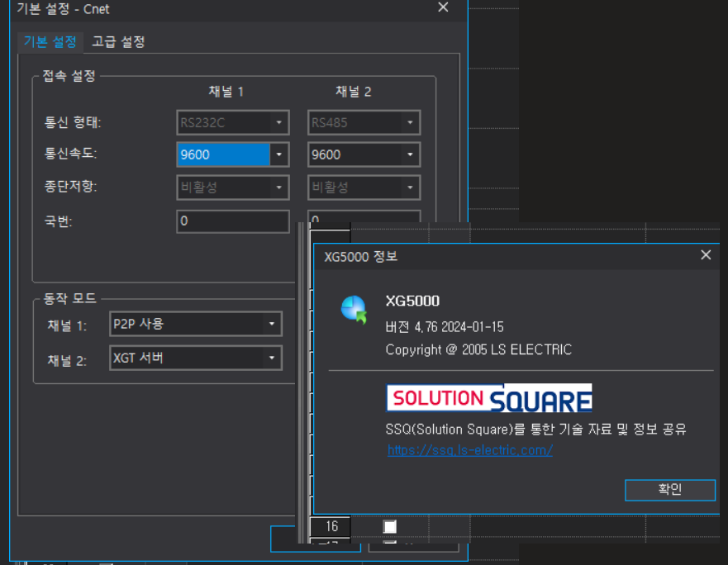This screenshot has height=565, width=728.
Task: Open the 9600 baud rate dropdown for 채널 1
Action: [279, 154]
